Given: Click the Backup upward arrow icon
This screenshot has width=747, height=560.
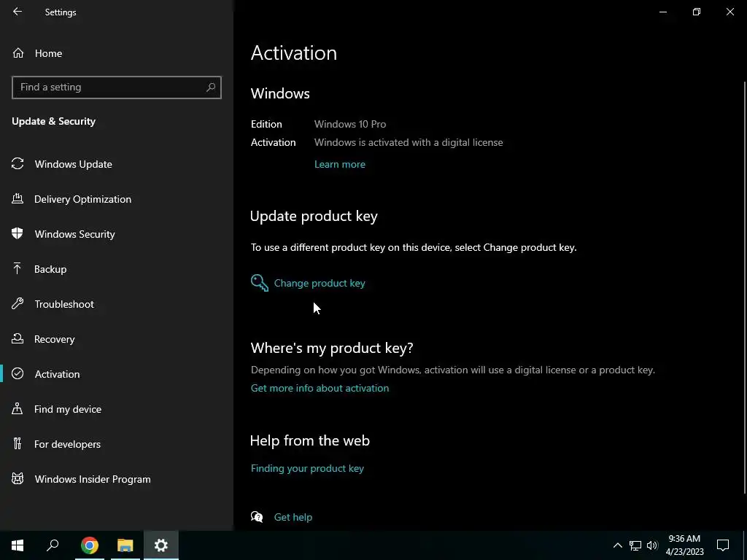Looking at the screenshot, I should (x=18, y=268).
